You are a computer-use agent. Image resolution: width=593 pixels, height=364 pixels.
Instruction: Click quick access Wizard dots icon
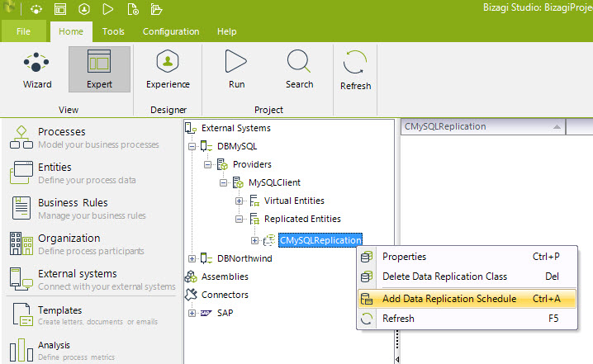pos(36,9)
